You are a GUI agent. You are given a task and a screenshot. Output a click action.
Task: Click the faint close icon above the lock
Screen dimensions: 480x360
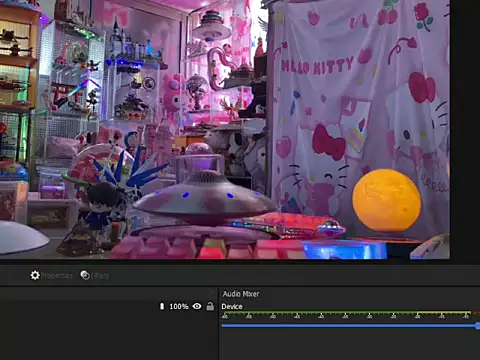(x=210, y=293)
